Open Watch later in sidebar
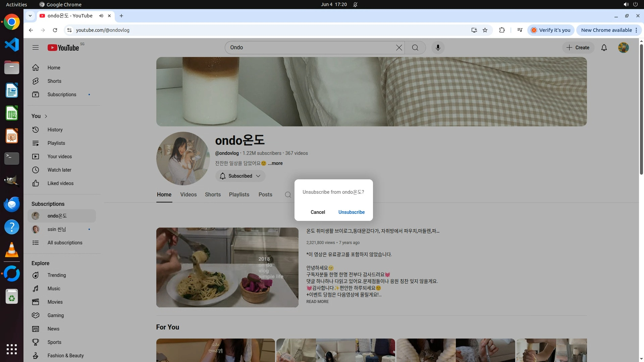Image resolution: width=644 pixels, height=362 pixels. pos(59,170)
